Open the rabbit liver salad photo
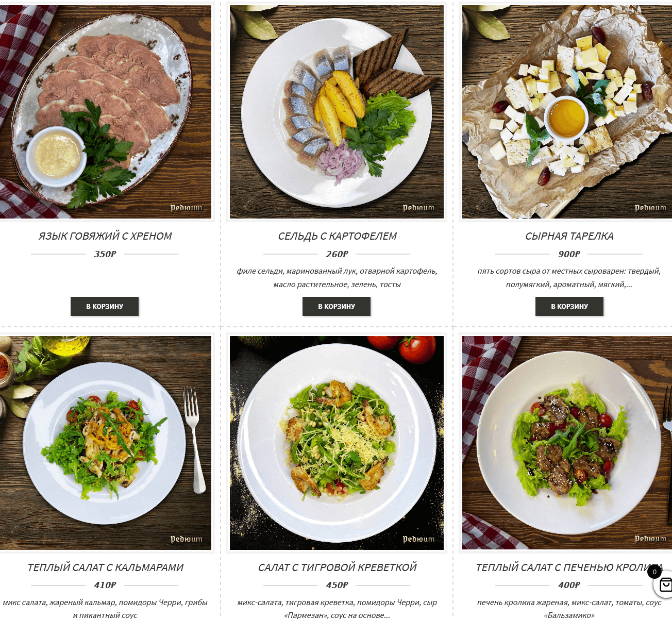This screenshot has height=619, width=672. coord(567,443)
